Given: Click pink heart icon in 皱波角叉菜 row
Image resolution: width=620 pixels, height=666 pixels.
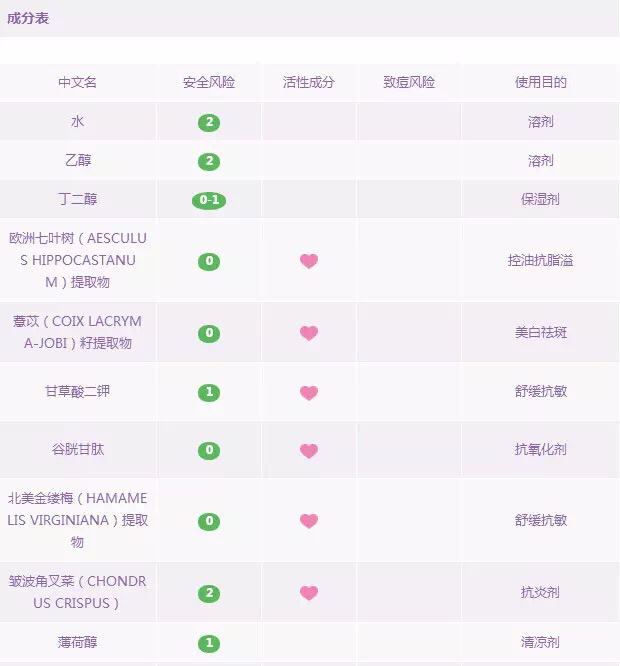Looking at the screenshot, I should (309, 593).
